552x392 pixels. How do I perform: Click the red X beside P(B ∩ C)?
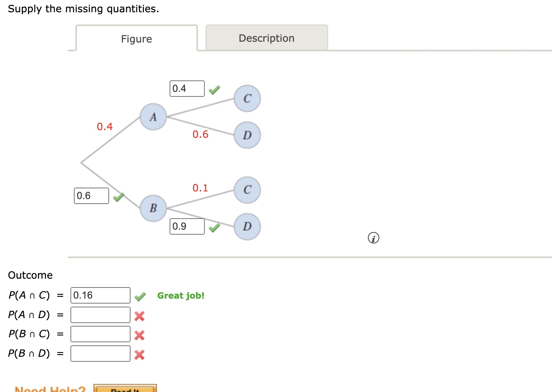tap(140, 336)
